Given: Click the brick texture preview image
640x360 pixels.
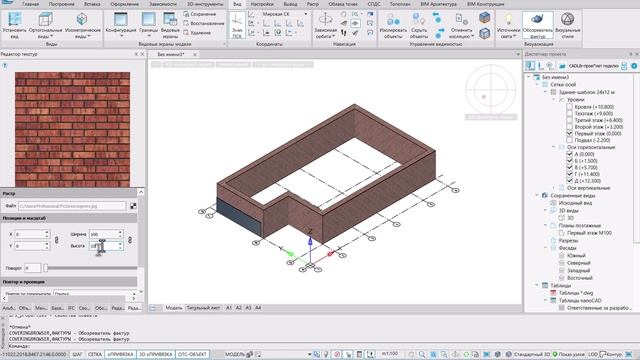Looking at the screenshot, I should 73,129.
